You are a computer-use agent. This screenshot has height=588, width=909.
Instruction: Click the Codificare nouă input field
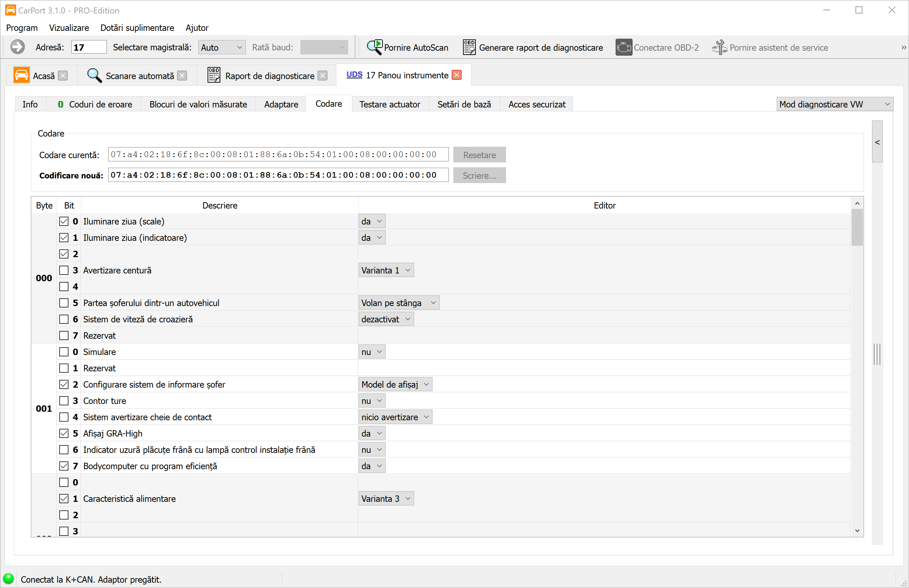pos(278,175)
